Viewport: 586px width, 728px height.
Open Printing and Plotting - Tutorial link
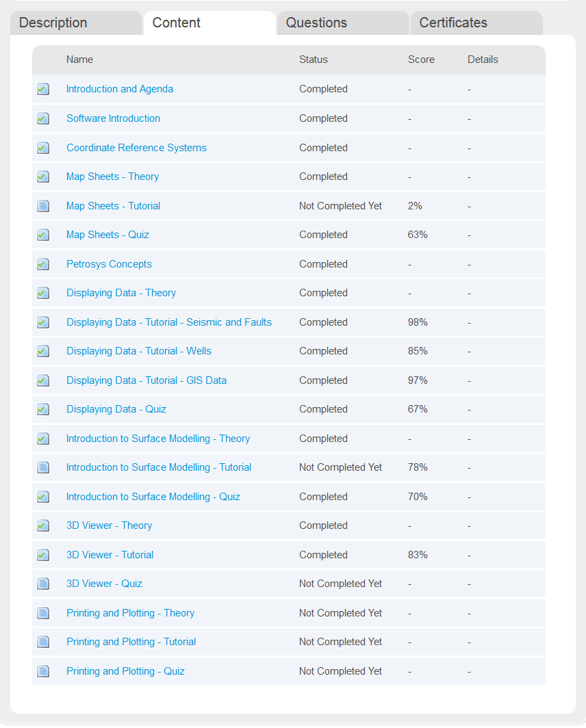(131, 642)
